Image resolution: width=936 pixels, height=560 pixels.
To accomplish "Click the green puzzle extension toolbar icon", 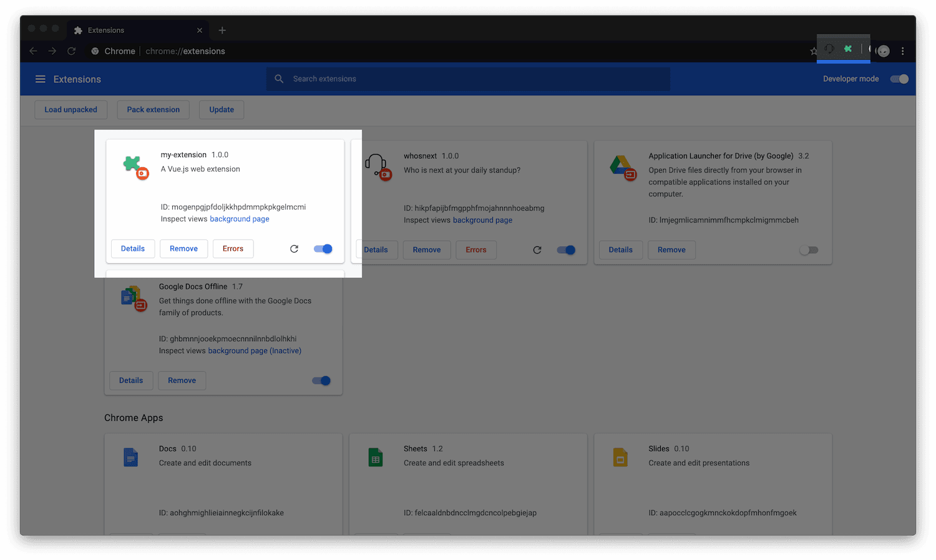I will pos(848,49).
